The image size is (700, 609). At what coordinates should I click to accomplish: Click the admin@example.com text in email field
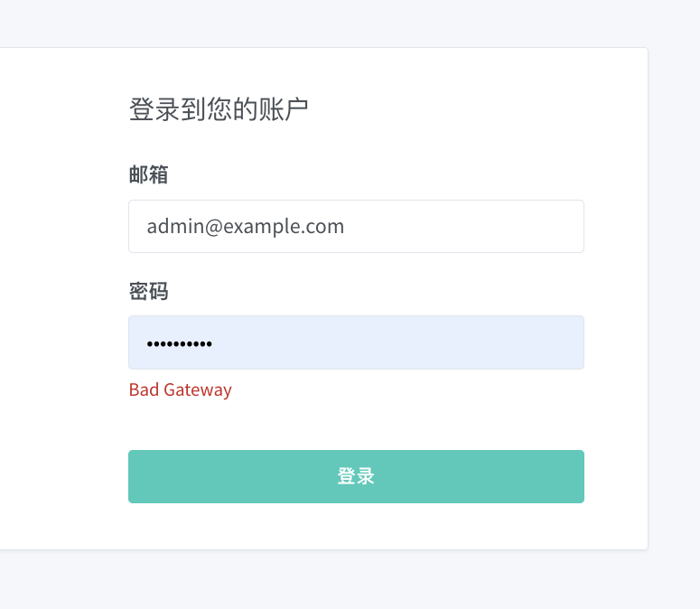click(245, 226)
